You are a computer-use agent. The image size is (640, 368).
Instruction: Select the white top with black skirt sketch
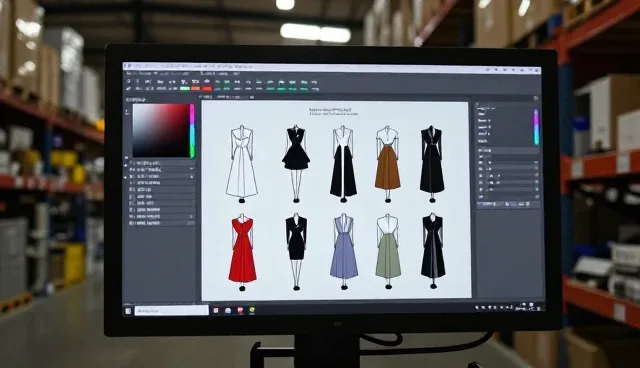tap(343, 164)
